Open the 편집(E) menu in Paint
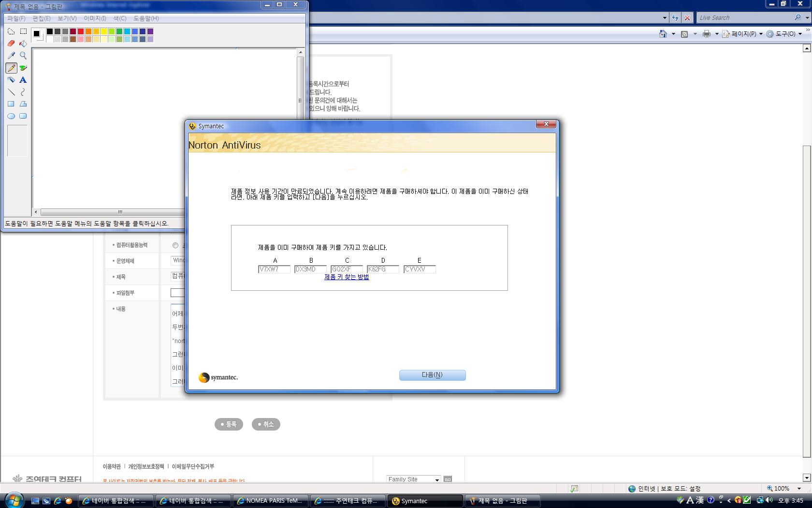Screen dimensions: 812x508 click(42, 18)
